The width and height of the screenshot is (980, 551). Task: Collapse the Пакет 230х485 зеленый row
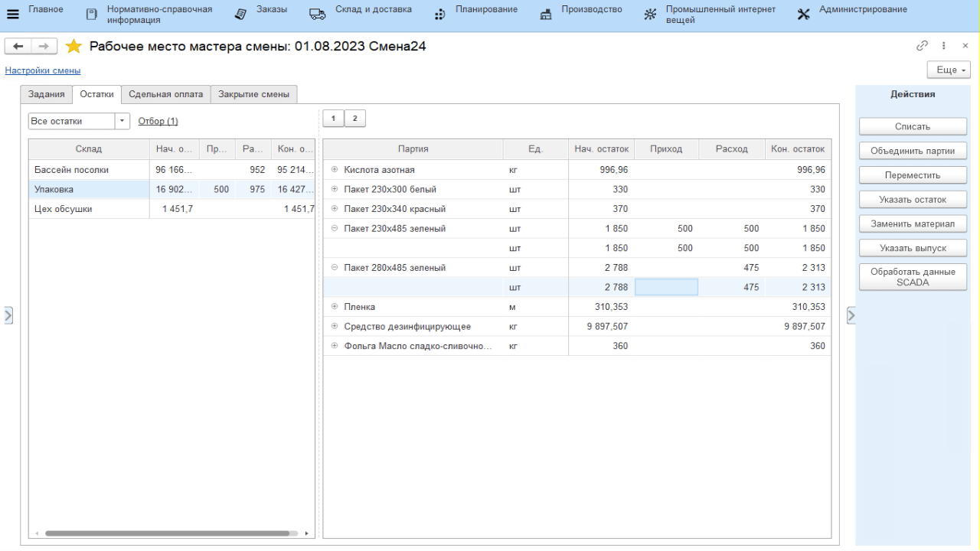pos(335,229)
